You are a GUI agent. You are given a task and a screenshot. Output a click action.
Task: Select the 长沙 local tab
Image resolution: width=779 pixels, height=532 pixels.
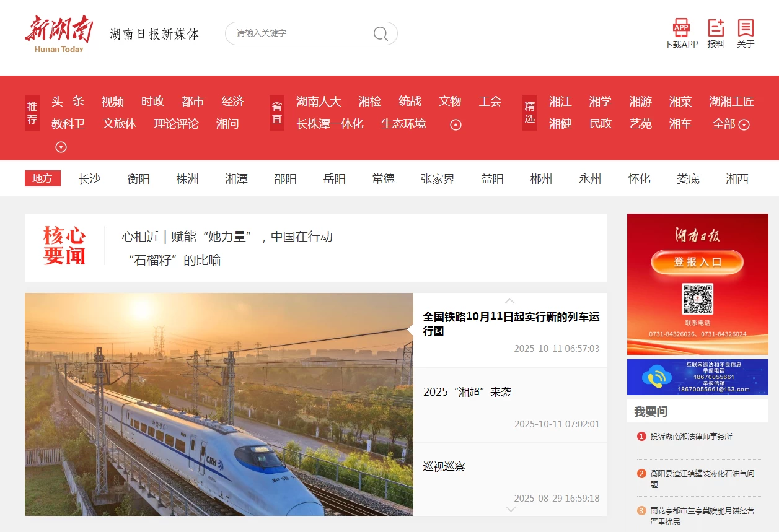tap(89, 179)
